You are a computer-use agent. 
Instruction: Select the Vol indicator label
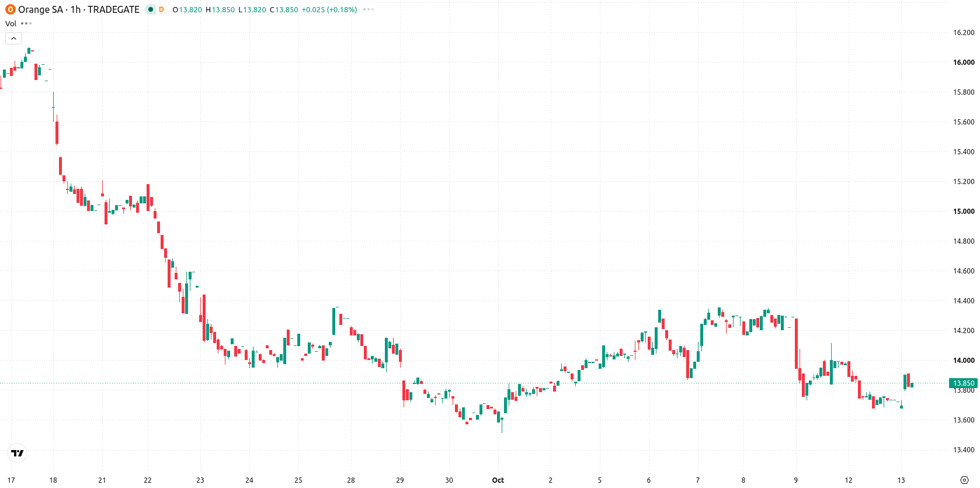tap(11, 23)
